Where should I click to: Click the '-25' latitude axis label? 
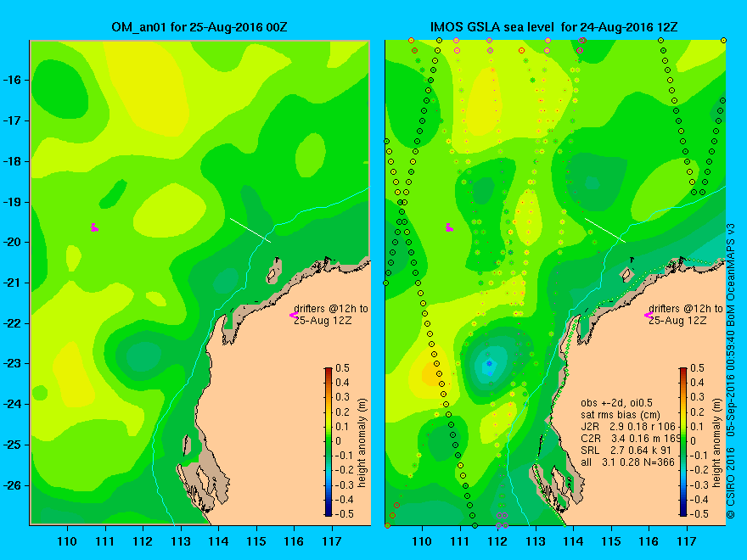tap(12, 445)
